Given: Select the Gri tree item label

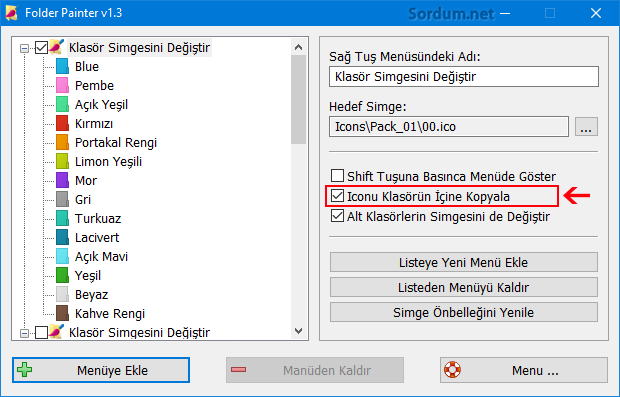Looking at the screenshot, I should [83, 199].
